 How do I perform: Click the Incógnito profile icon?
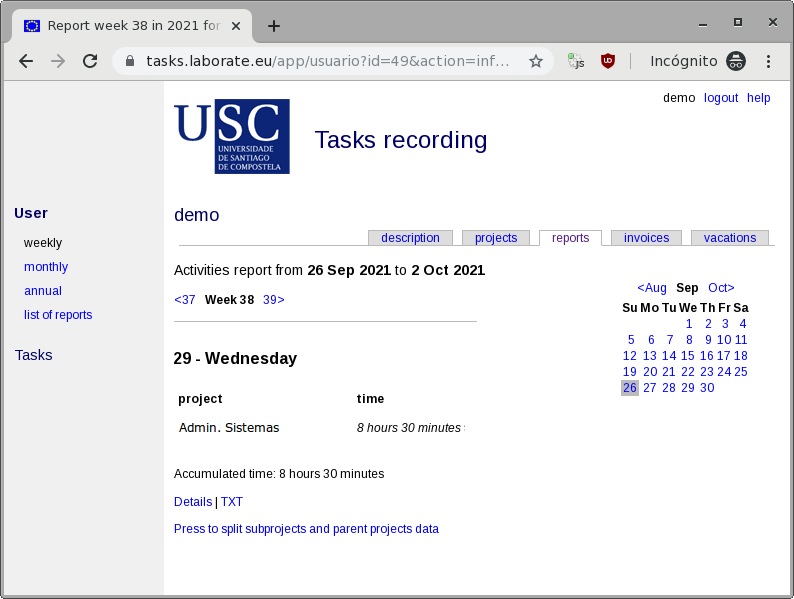point(736,61)
